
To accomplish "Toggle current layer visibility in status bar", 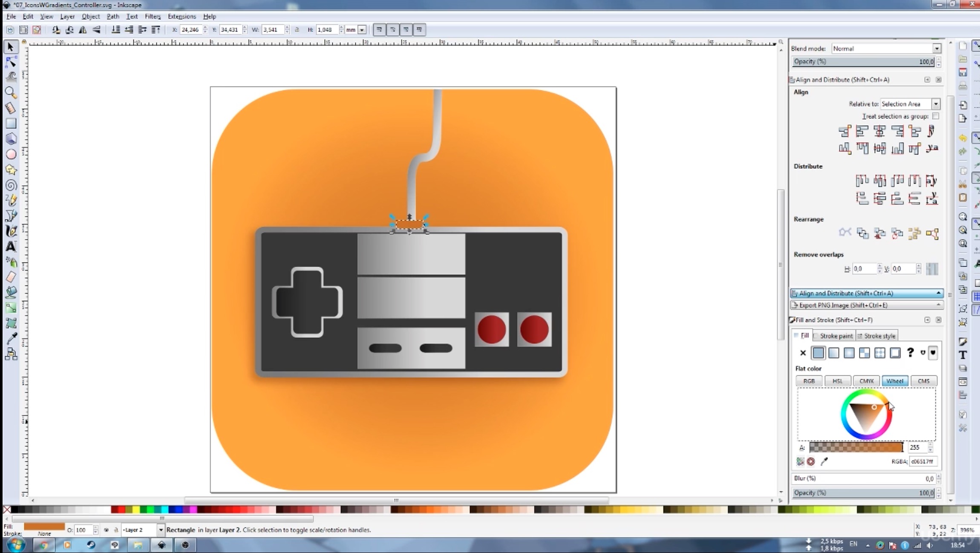I will coord(106,530).
